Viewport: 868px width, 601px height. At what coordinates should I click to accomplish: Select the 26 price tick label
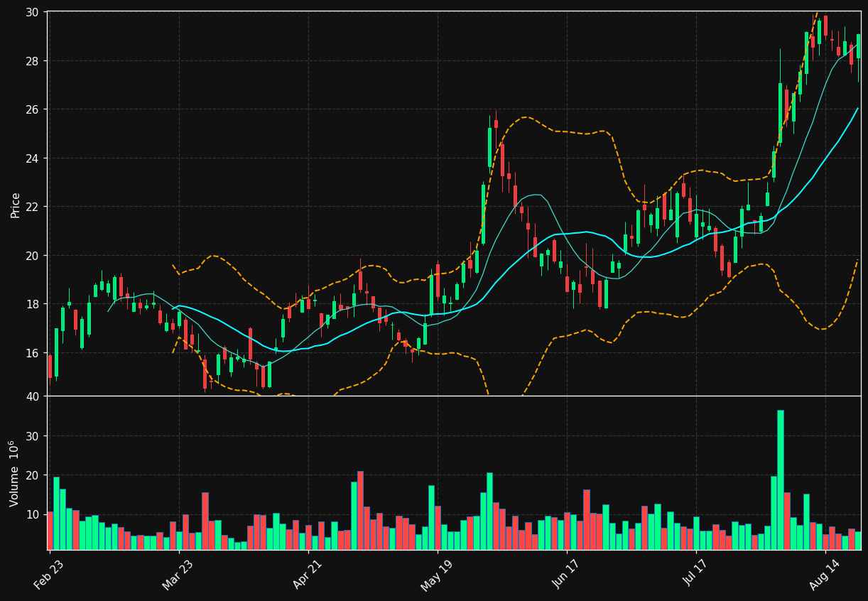point(34,109)
